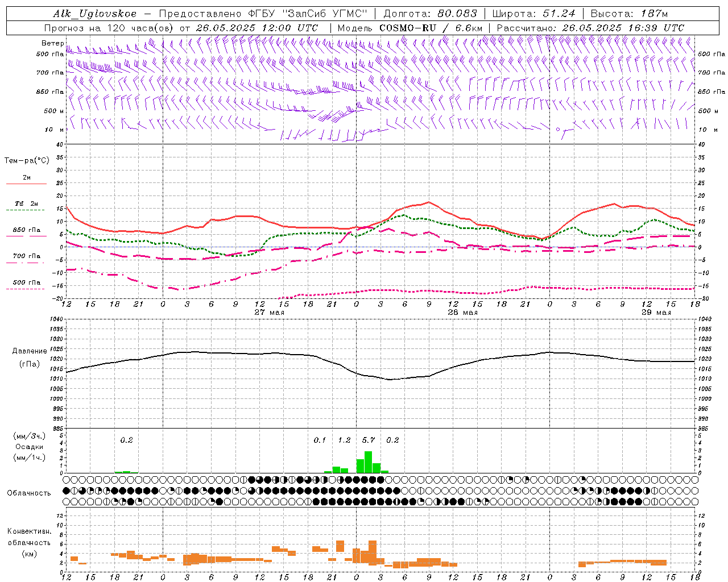Click the "Рассчитано: 26.05.2025 16:39 UTC" text

coord(590,28)
